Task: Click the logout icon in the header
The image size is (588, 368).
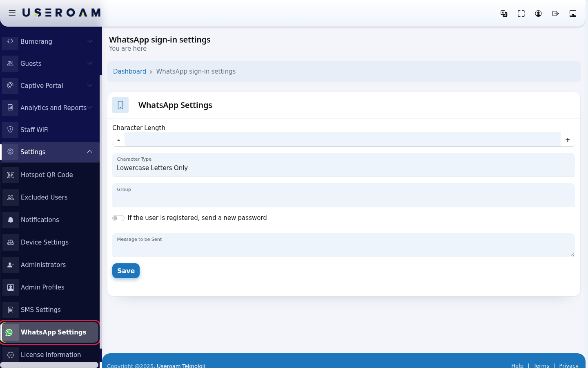Action: 555,13
